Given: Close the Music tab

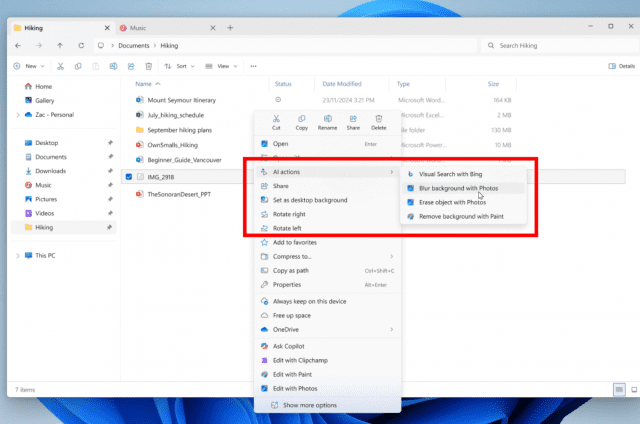Looking at the screenshot, I should pos(213,28).
